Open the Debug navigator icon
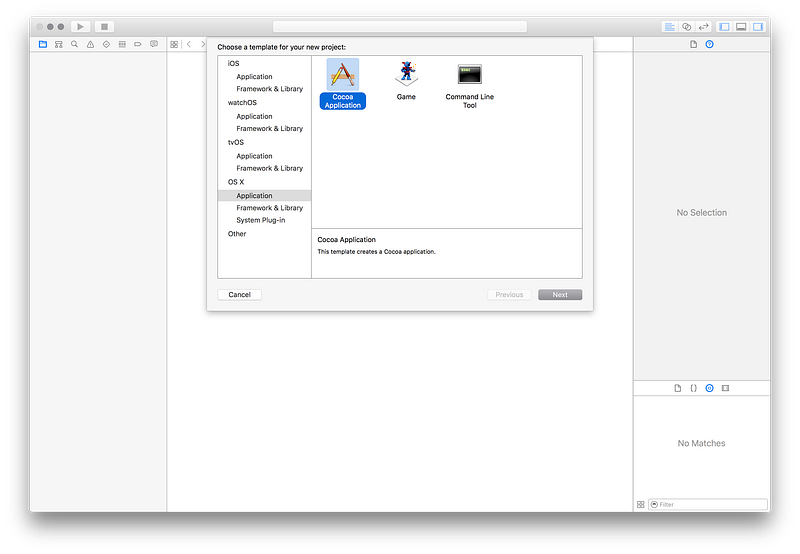 click(x=122, y=44)
